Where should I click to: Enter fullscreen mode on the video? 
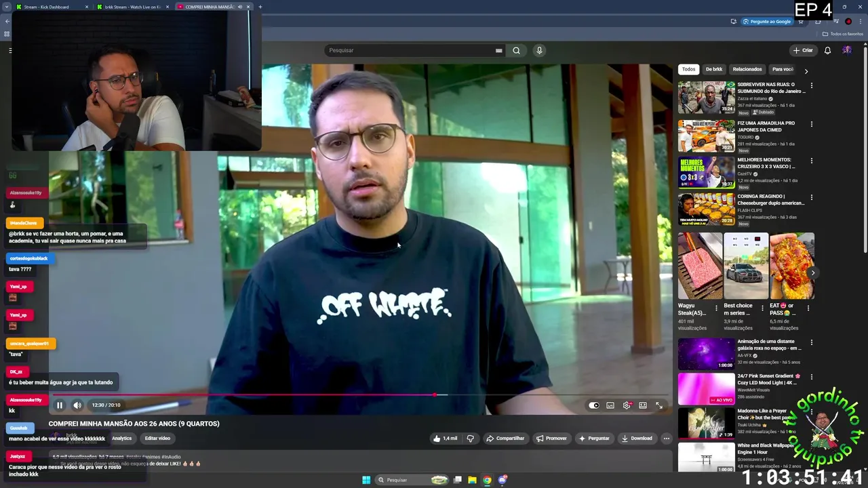[659, 405]
